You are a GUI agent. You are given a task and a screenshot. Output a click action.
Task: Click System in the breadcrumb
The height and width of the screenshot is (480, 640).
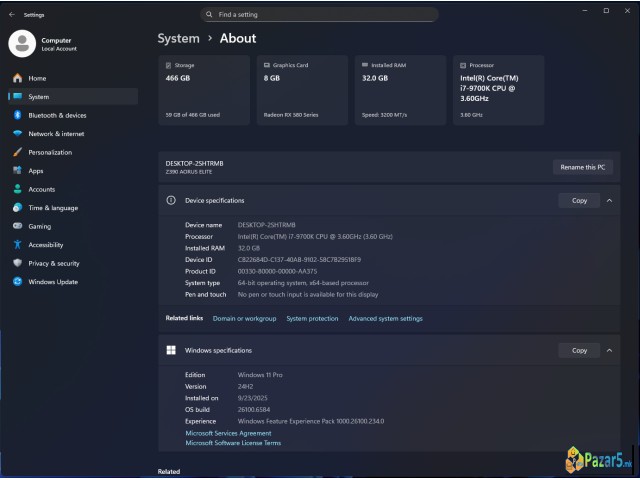pos(178,38)
